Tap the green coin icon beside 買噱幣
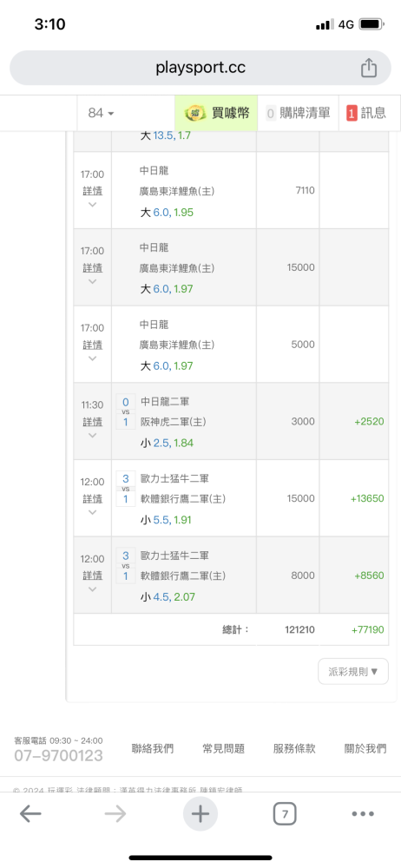401x868 pixels. (194, 113)
